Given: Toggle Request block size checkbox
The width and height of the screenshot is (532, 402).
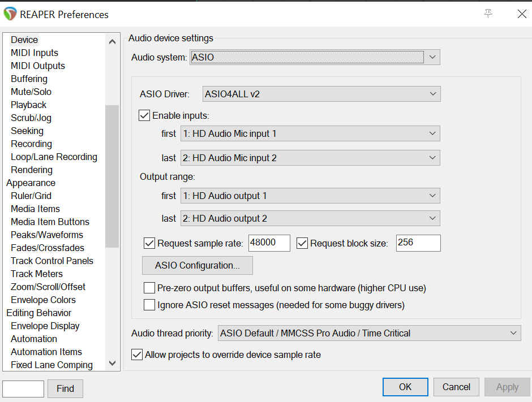Looking at the screenshot, I should click(302, 243).
